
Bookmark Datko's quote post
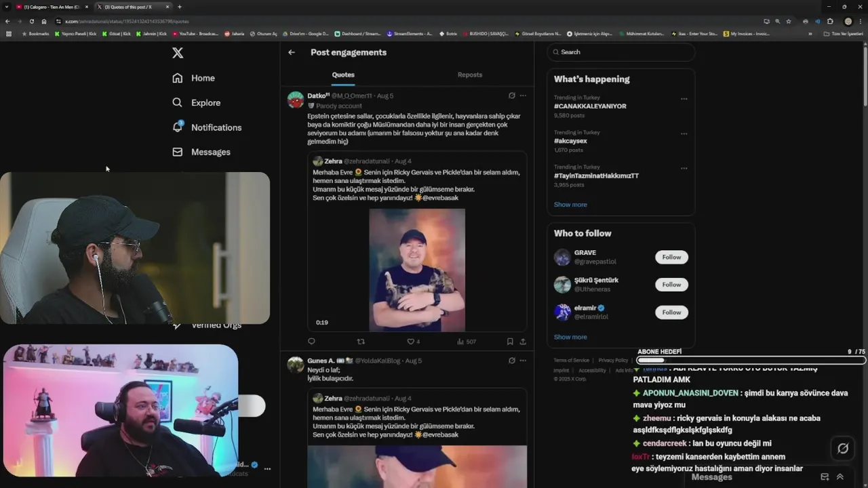click(x=510, y=342)
